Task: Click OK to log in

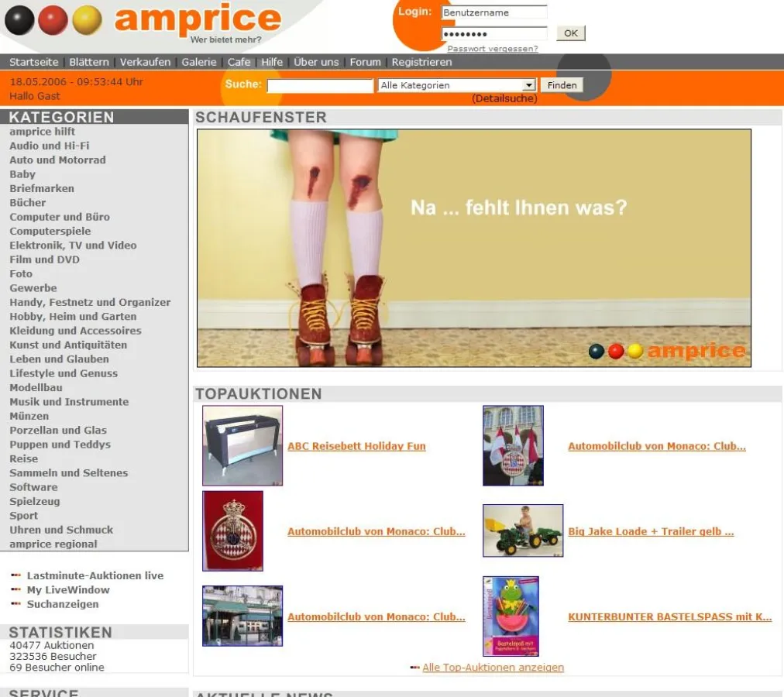Action: point(570,33)
